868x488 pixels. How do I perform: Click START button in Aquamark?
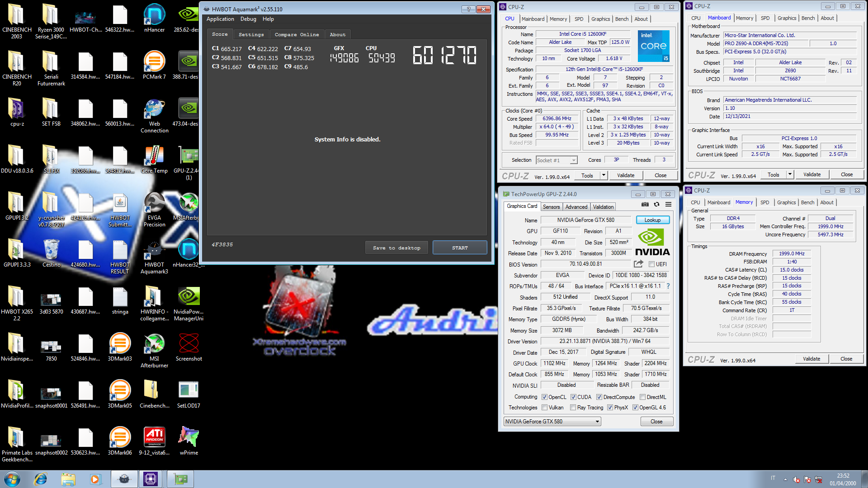(460, 248)
